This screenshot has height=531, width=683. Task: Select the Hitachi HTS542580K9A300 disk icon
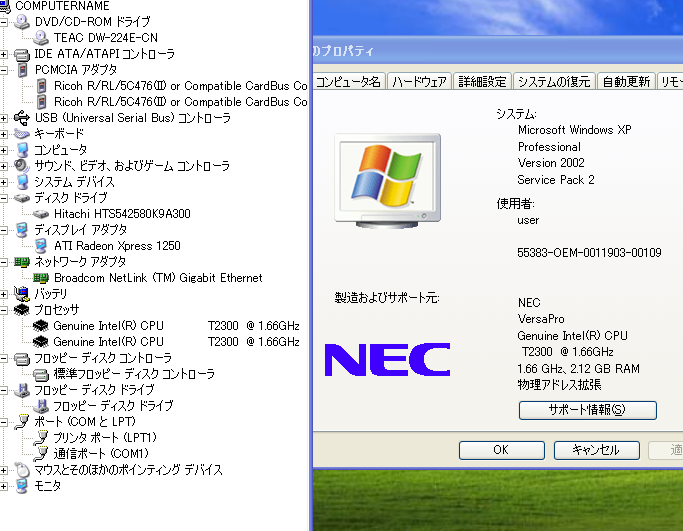tap(41, 214)
